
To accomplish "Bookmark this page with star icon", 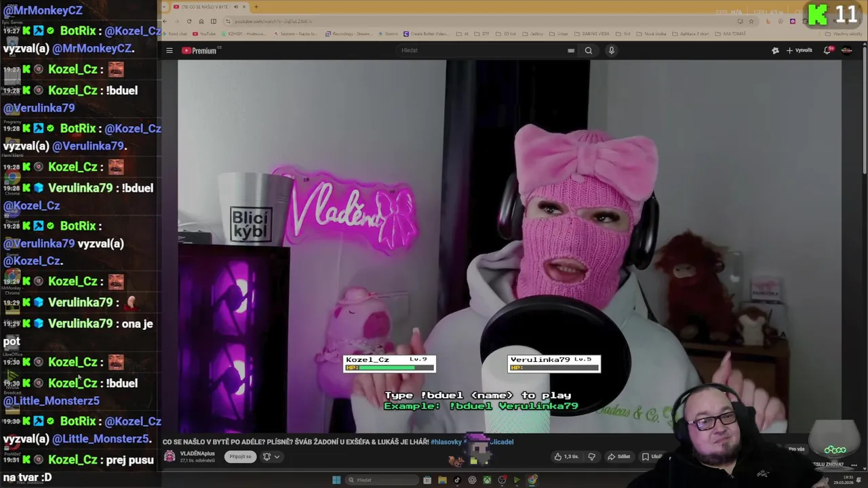I will (751, 21).
